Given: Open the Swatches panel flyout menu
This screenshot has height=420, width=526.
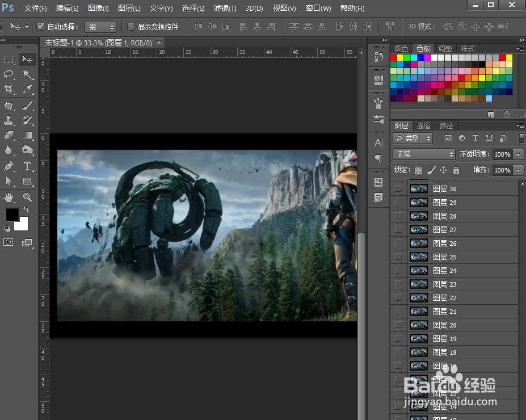Looking at the screenshot, I should click(x=520, y=48).
